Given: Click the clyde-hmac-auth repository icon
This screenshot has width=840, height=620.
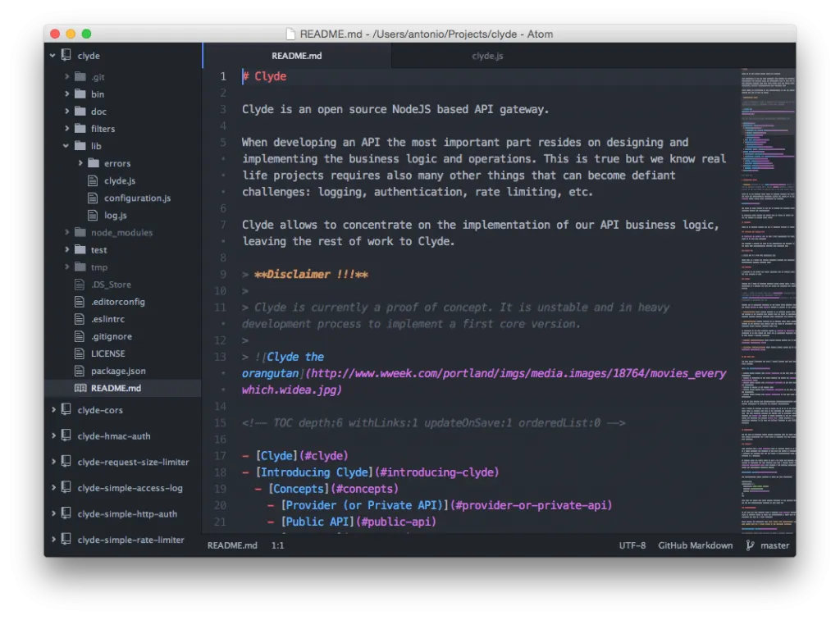Looking at the screenshot, I should click(x=66, y=435).
